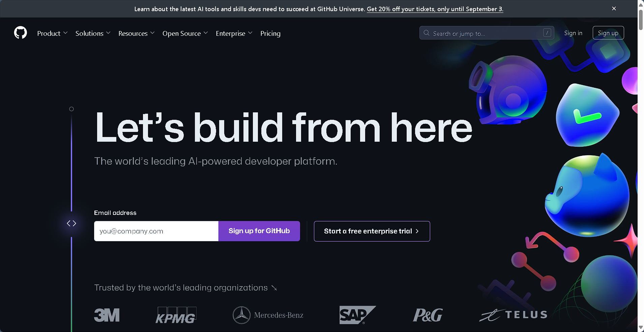Click the 3M logo

point(107,315)
